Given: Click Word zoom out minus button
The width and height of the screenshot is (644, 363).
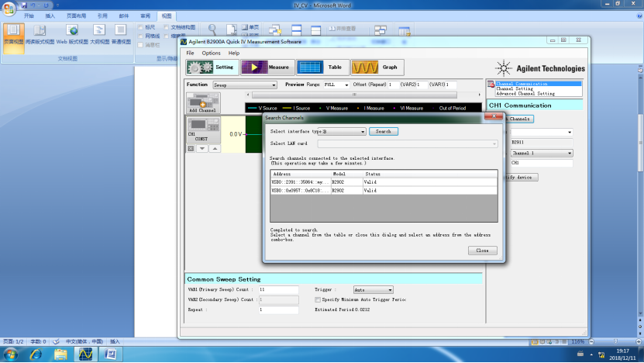Looking at the screenshot, I should pos(591,341).
